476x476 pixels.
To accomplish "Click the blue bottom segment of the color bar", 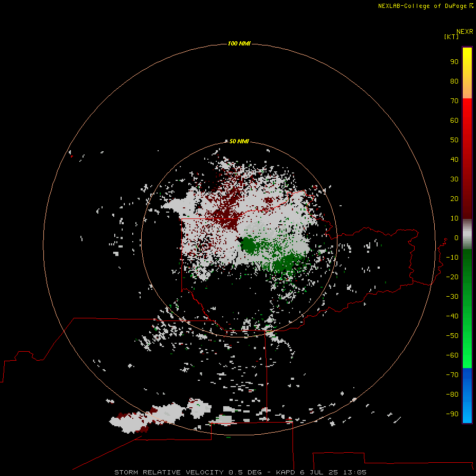I will (467, 396).
